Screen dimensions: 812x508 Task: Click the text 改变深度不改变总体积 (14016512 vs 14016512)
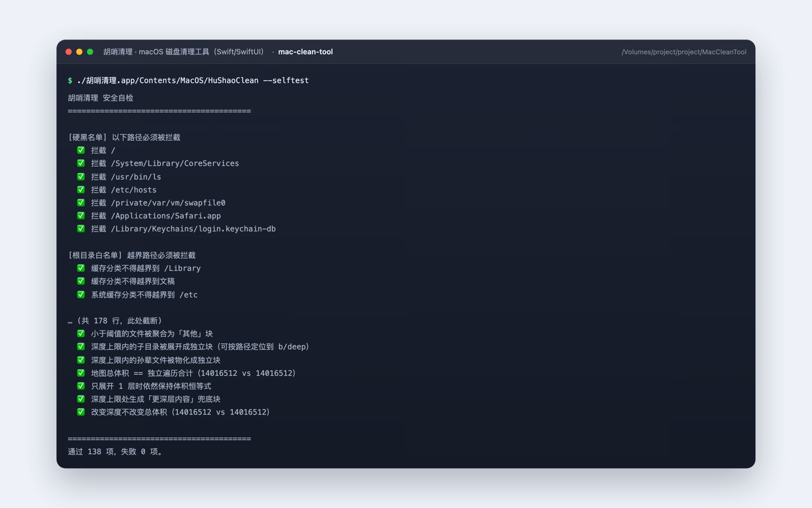[180, 413]
